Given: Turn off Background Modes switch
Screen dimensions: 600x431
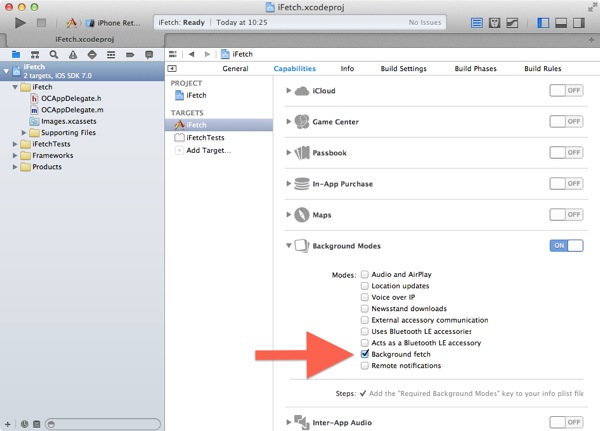Looking at the screenshot, I should (566, 246).
